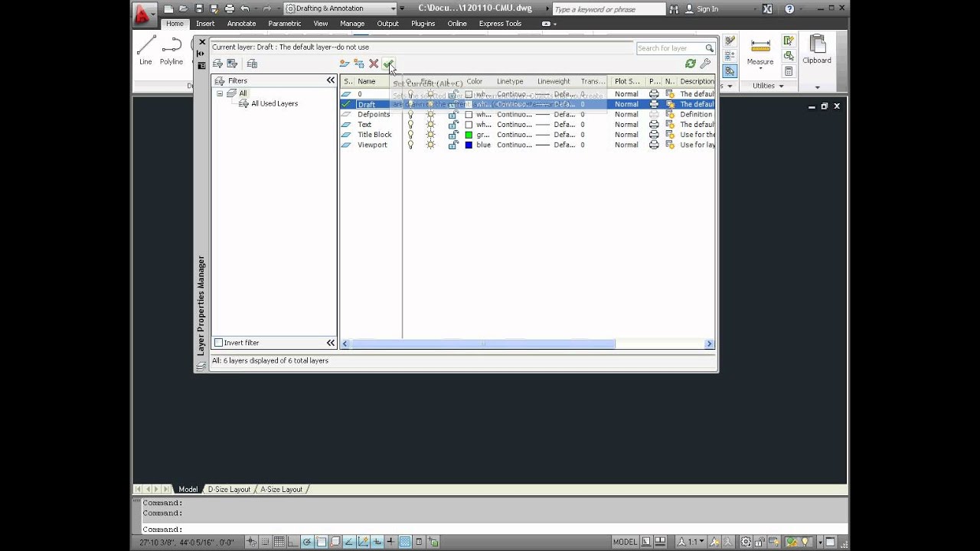Toggle lightbulb On for Text layer
The height and width of the screenshot is (551, 980).
coord(410,124)
